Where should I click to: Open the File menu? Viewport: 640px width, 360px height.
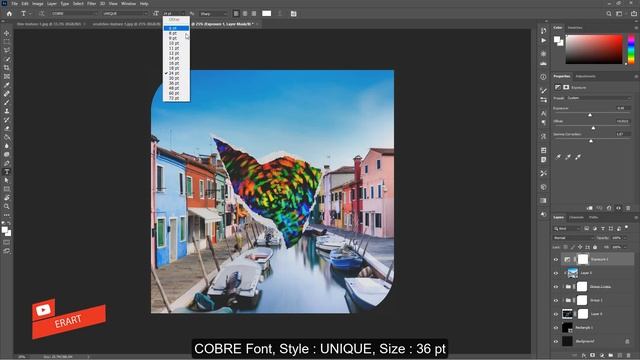tap(14, 4)
